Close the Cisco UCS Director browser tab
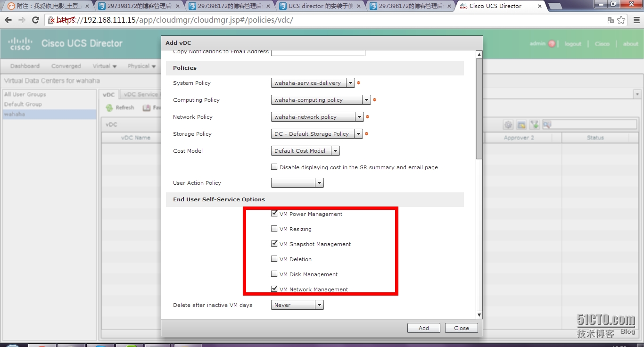The image size is (644, 347). tap(541, 7)
